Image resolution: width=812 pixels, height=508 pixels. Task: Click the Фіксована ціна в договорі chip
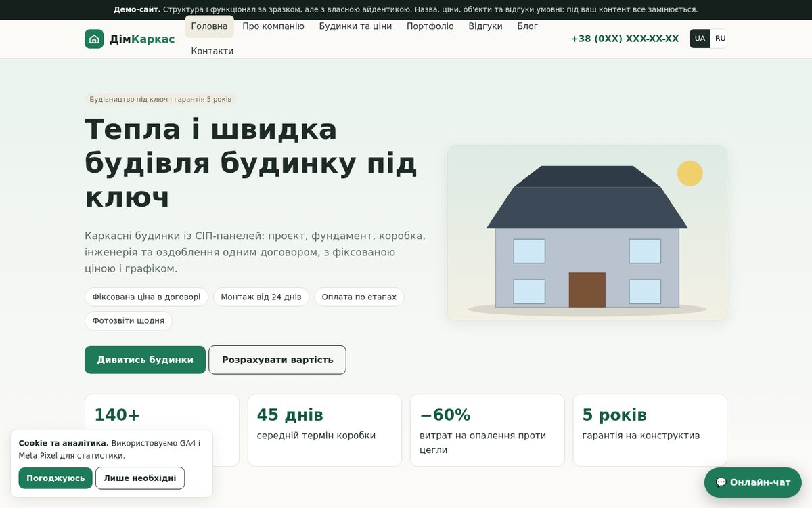click(x=146, y=297)
